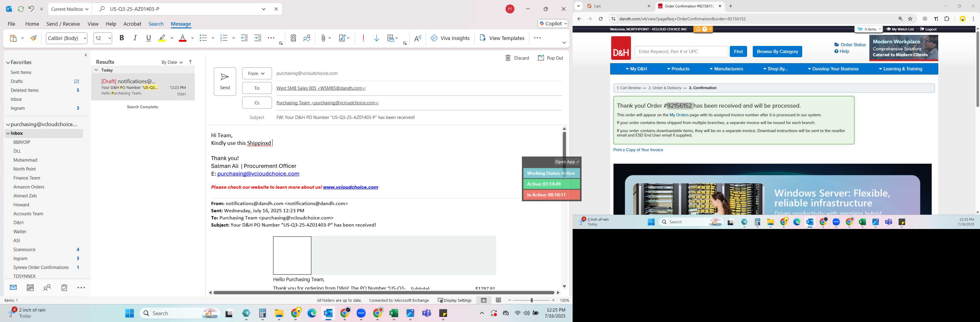Adjust the zoom slider in status bar
The width and height of the screenshot is (980, 322).
click(x=531, y=300)
